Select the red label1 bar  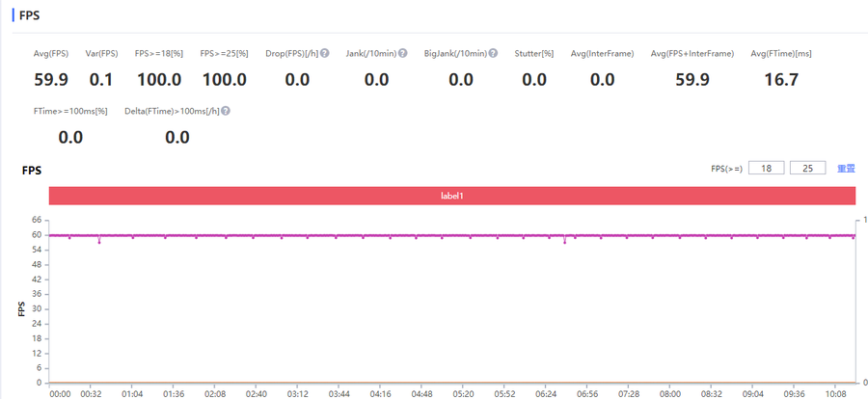click(451, 196)
